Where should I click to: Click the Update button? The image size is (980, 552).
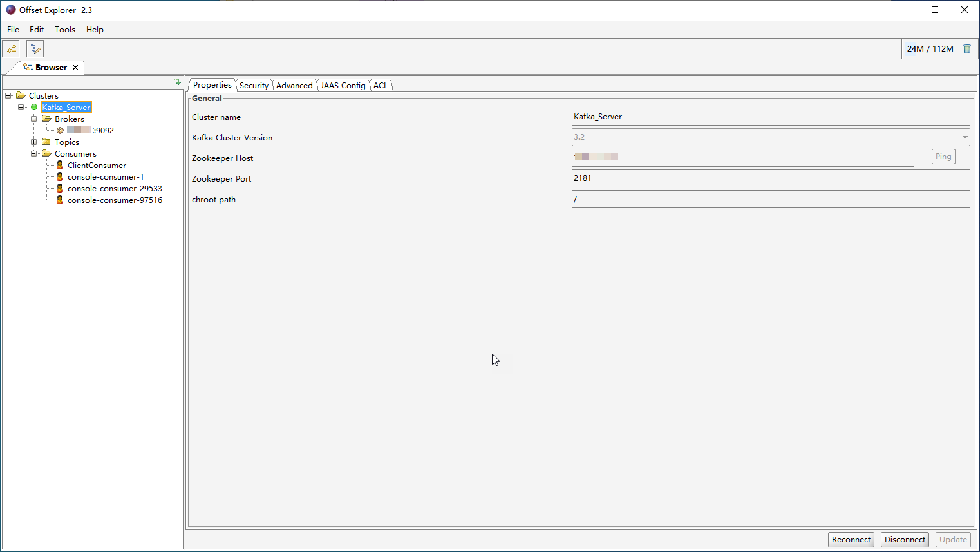[x=953, y=540]
